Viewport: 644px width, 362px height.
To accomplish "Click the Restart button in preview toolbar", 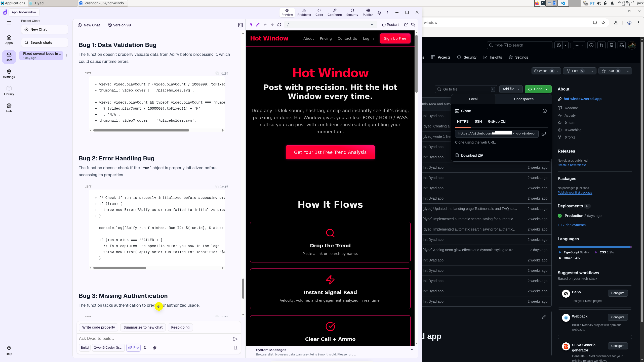I will pos(390,25).
